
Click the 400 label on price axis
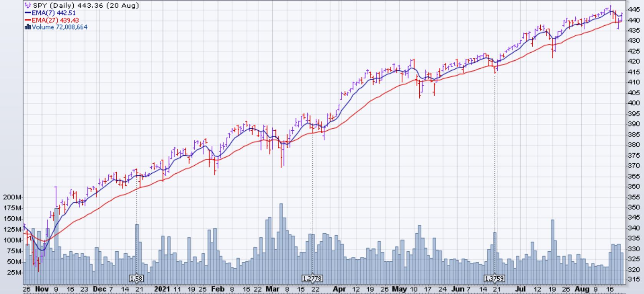[633, 103]
